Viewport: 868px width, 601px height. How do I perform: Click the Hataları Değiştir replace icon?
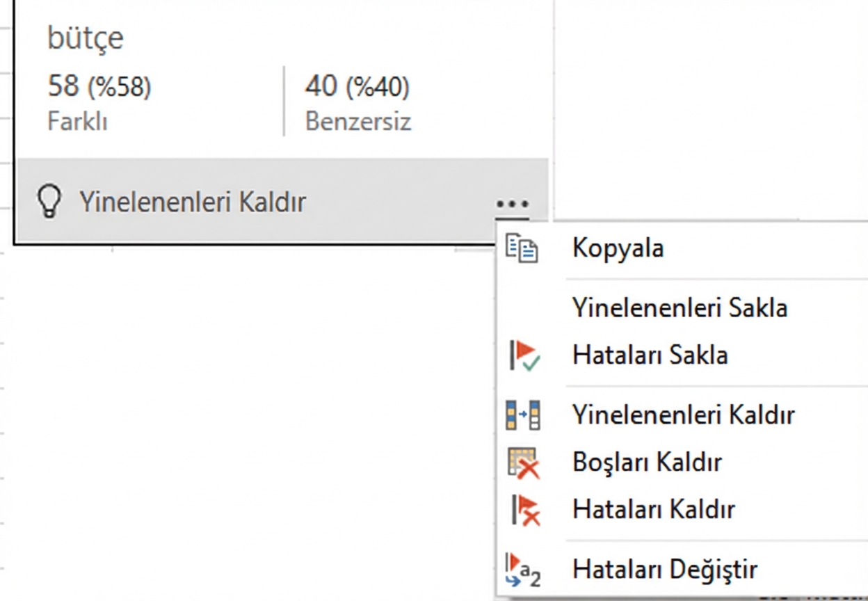tap(522, 568)
